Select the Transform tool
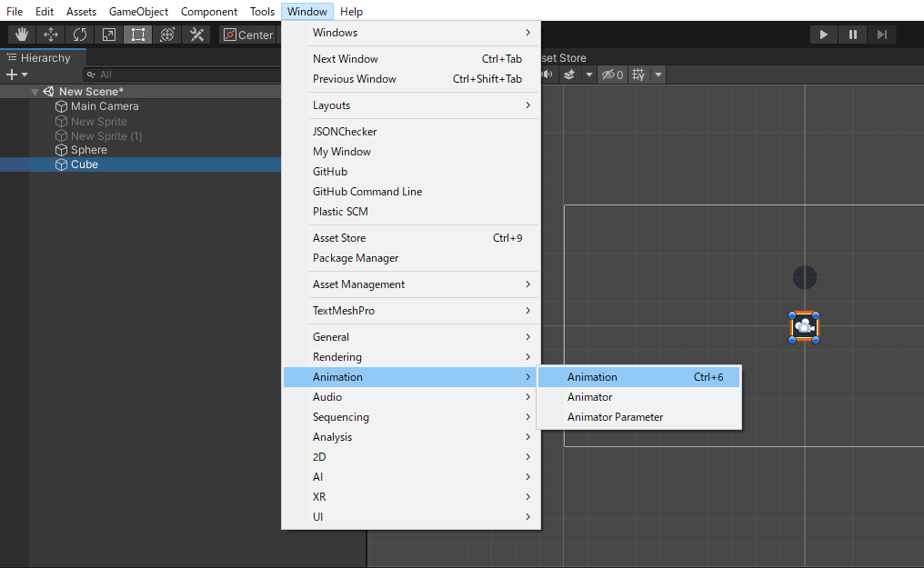 click(x=167, y=35)
